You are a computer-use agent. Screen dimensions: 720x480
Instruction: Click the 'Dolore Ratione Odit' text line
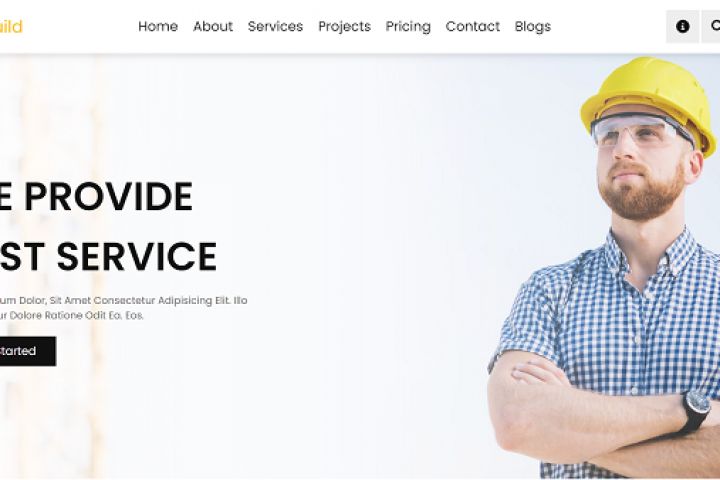pyautogui.click(x=72, y=316)
